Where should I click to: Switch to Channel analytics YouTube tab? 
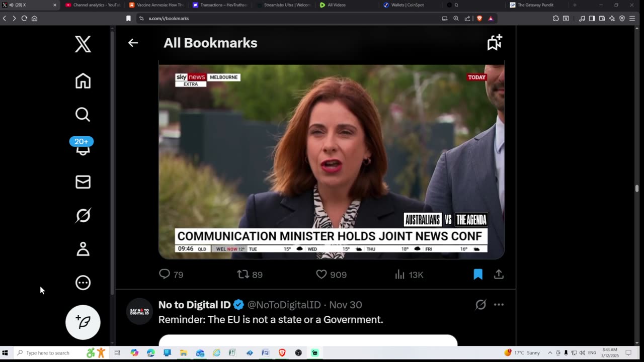click(x=93, y=5)
